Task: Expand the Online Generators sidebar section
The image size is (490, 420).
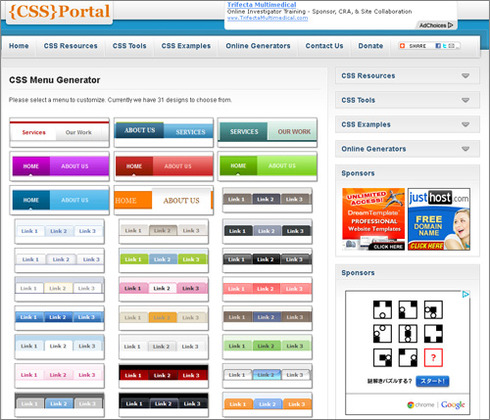Action: click(407, 149)
